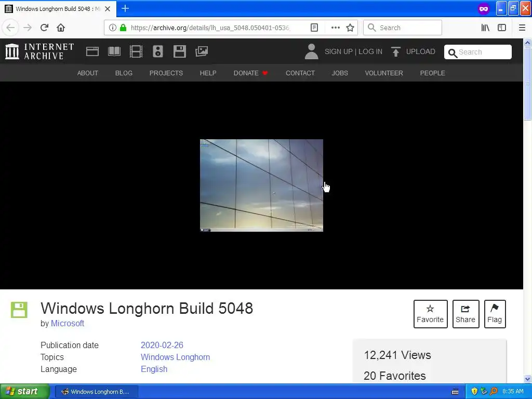Click the LOG IN link
This screenshot has width=532, height=399.
[370, 51]
